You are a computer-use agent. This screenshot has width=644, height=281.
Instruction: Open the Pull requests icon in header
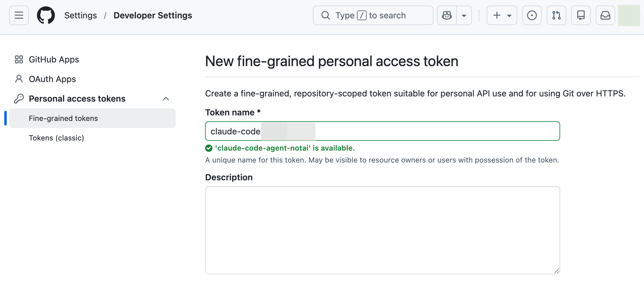point(556,15)
